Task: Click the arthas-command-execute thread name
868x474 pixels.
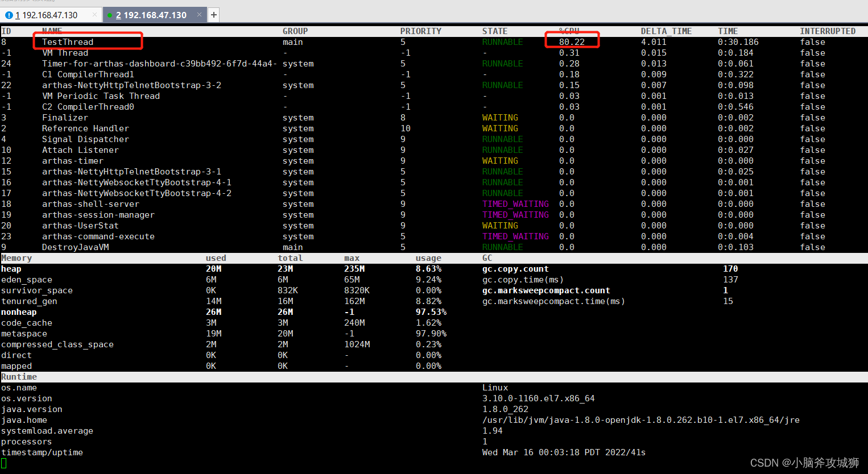Action: pos(98,236)
